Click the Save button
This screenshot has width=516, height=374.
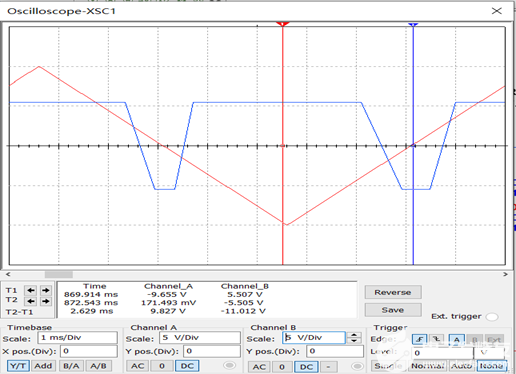click(x=393, y=310)
